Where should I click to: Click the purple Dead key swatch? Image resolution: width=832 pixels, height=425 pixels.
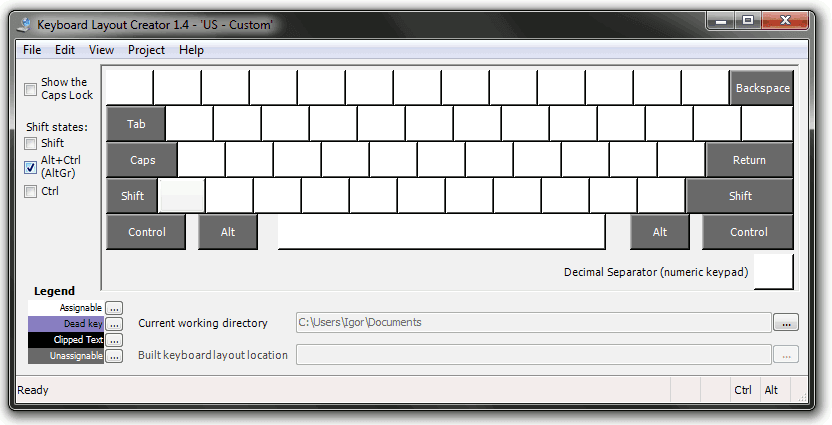(66, 324)
